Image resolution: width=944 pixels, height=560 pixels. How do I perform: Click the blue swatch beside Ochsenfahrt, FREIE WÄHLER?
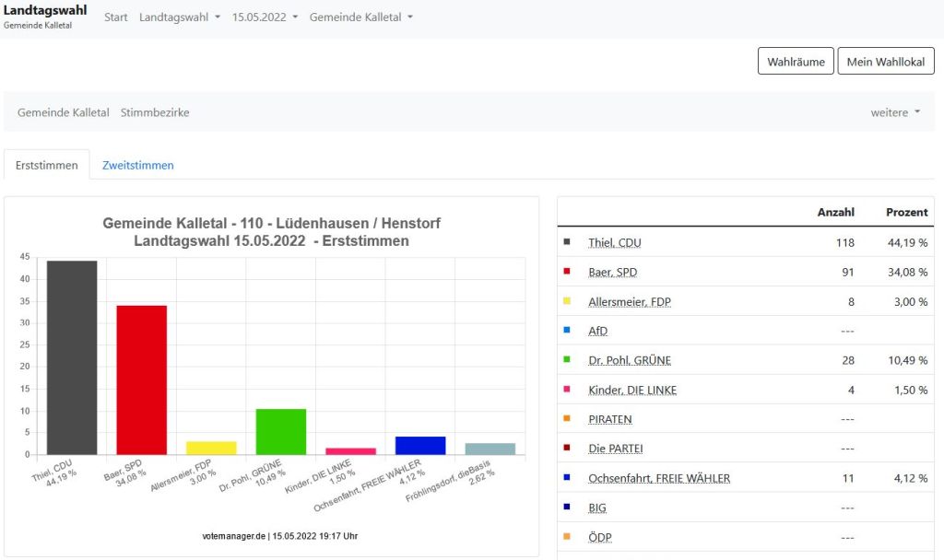567,477
